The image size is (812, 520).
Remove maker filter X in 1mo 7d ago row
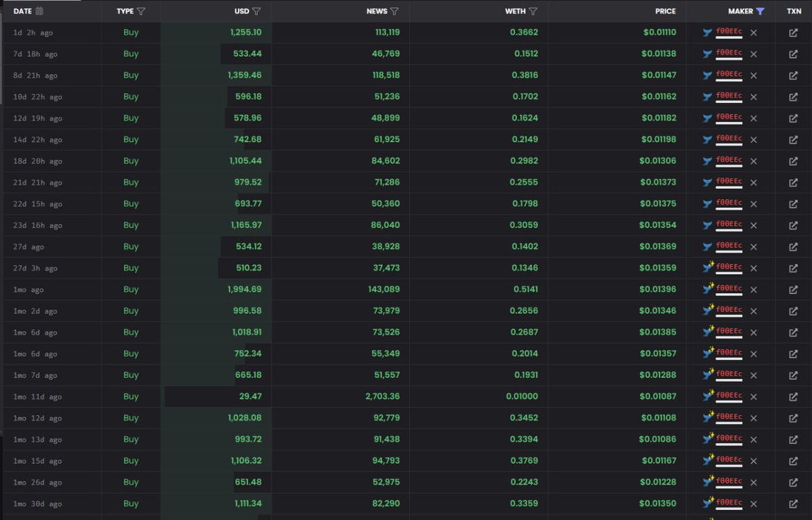click(753, 376)
